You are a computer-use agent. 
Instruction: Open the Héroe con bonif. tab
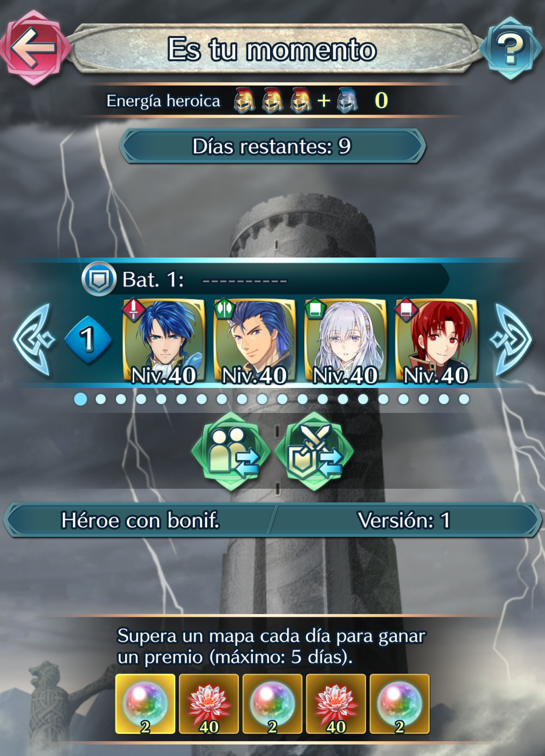140,520
